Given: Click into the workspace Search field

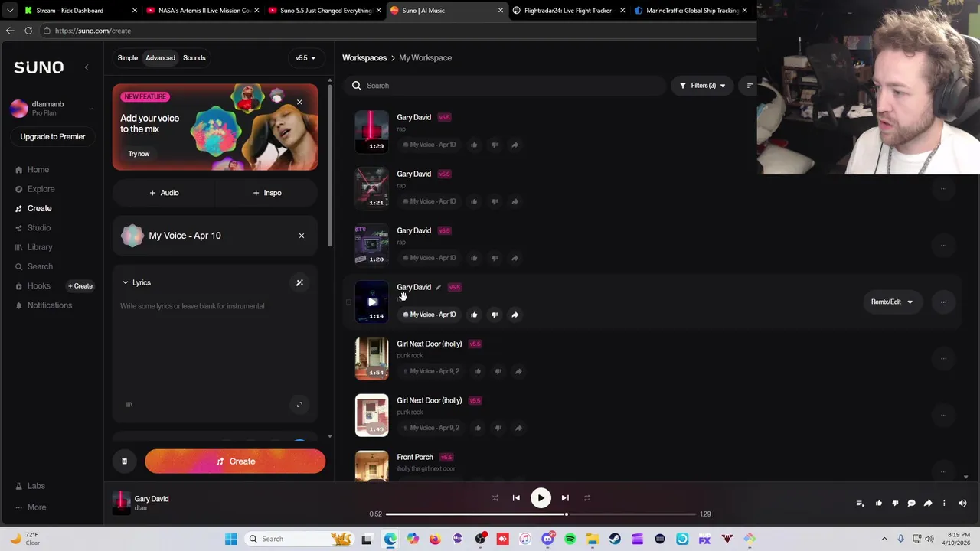Looking at the screenshot, I should click(505, 86).
